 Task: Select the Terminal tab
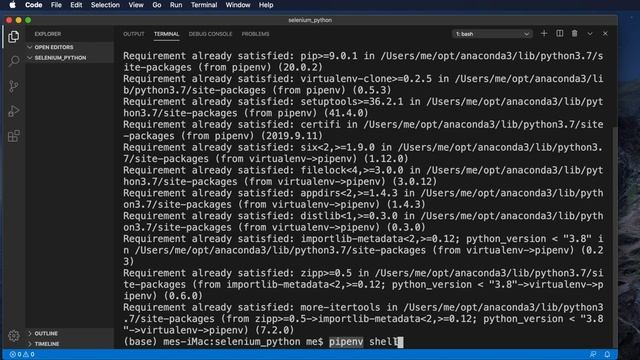(x=167, y=34)
